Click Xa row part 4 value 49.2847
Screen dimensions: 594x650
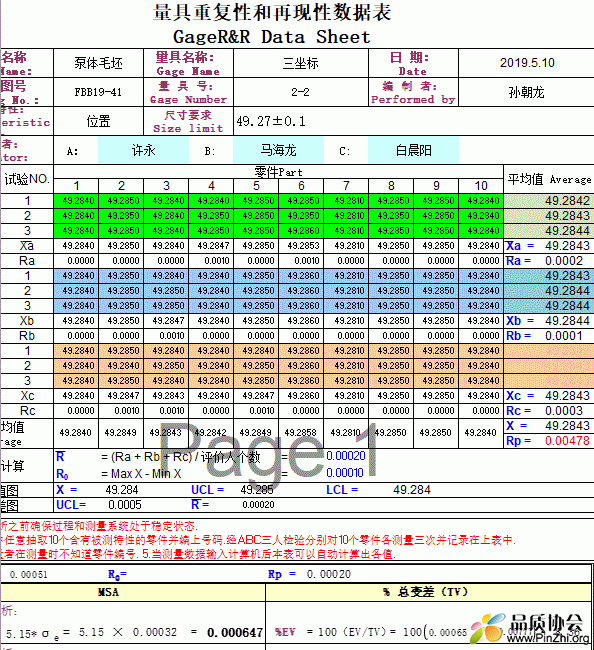(213, 246)
